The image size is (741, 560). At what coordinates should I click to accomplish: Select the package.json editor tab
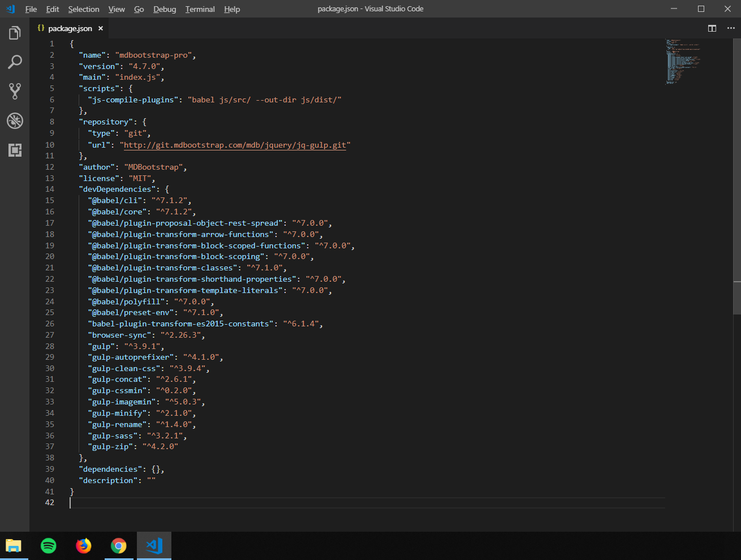pos(70,28)
